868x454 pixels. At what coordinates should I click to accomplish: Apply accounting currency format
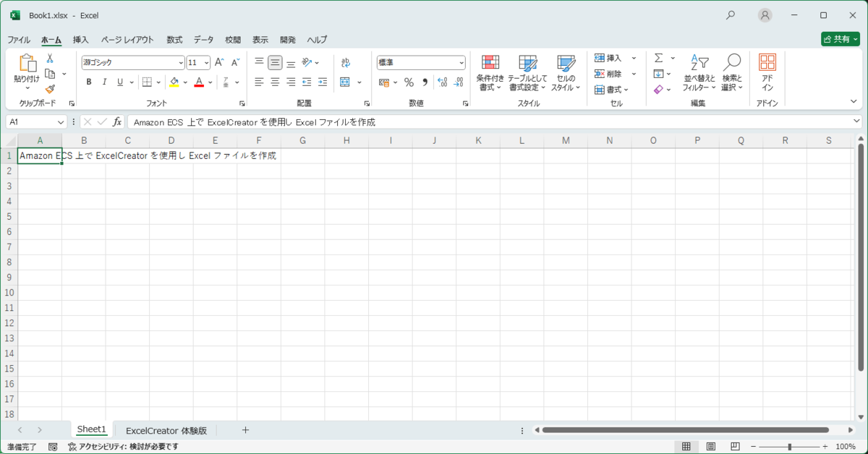(x=384, y=82)
